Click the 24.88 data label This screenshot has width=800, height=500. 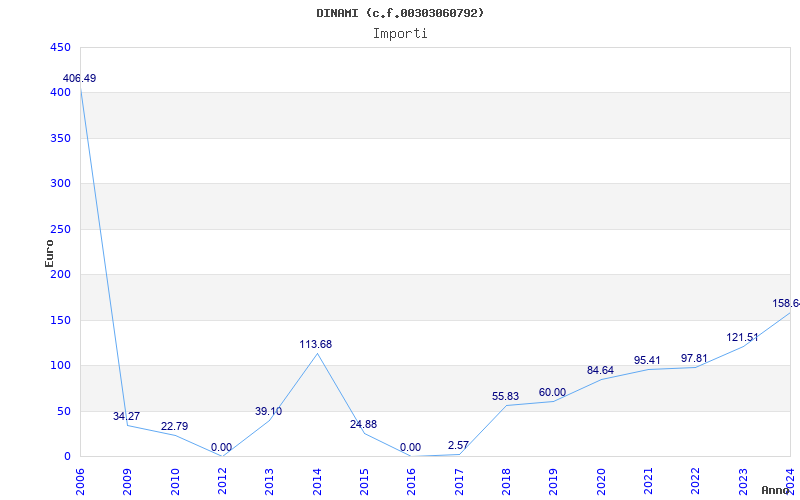pos(363,424)
